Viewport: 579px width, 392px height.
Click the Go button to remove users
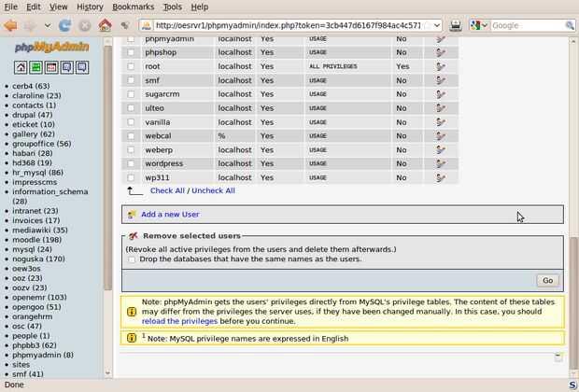[547, 281]
